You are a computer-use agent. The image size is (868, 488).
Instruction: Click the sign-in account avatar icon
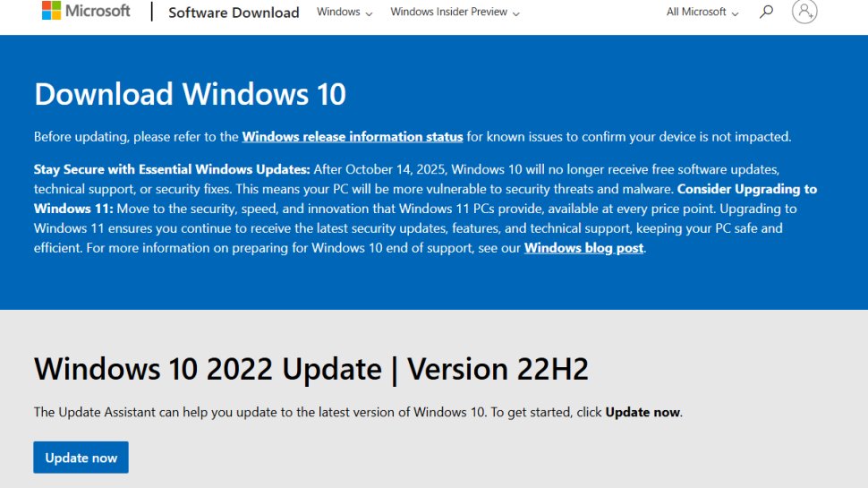click(804, 11)
